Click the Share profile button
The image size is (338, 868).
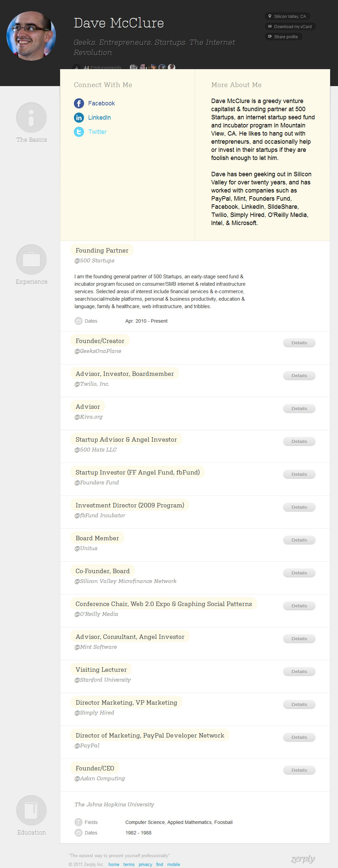coord(283,37)
